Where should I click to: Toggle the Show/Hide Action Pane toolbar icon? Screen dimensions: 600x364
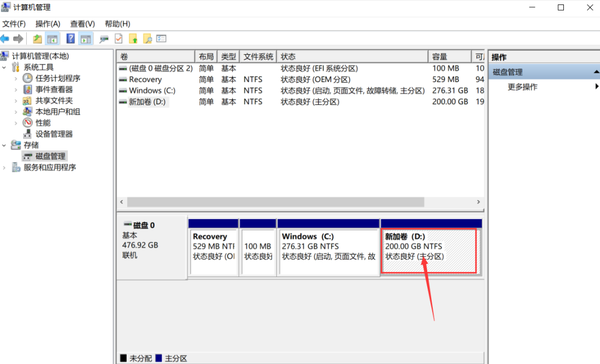(x=86, y=39)
